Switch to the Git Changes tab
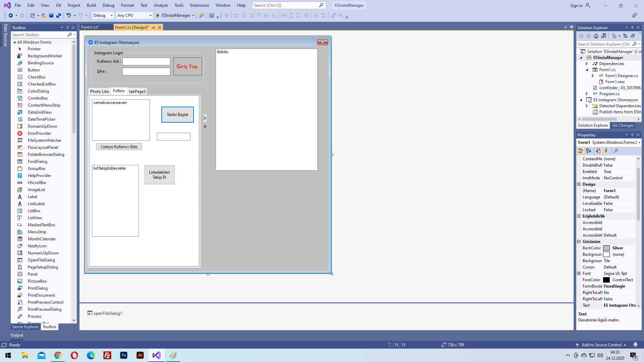 coord(623,125)
